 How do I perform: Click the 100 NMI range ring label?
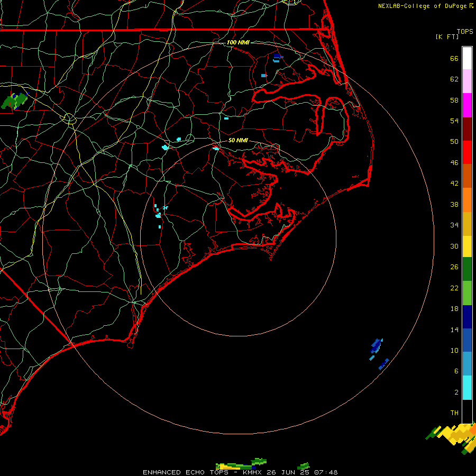click(x=238, y=42)
